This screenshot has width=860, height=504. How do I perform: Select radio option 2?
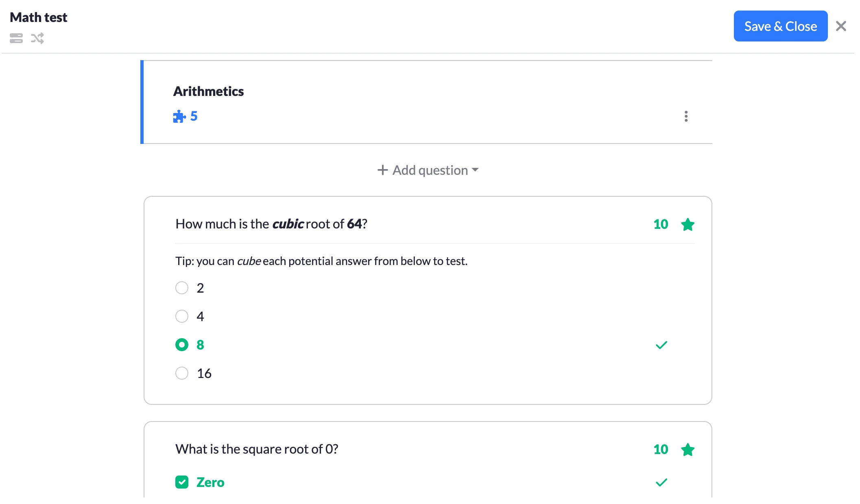coord(182,288)
